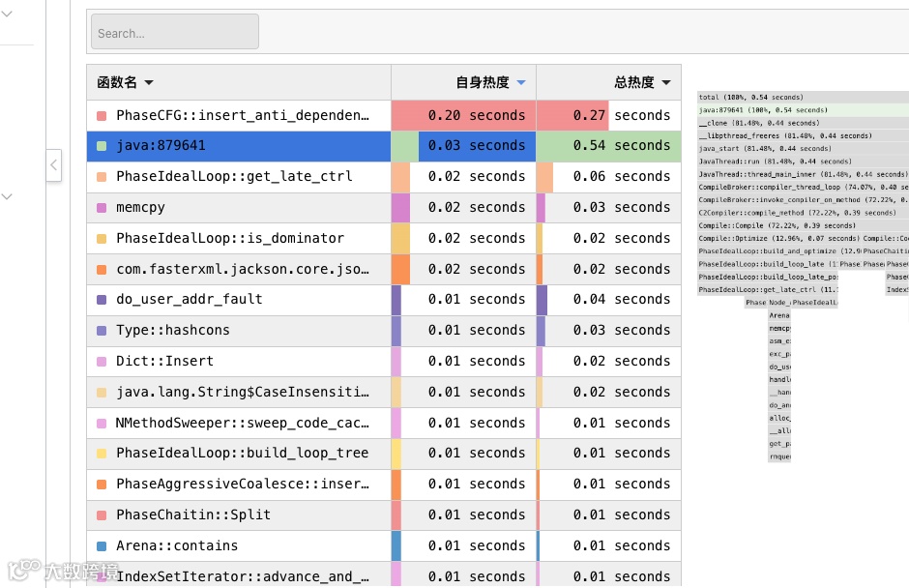Select Arena::contains row

(x=384, y=545)
